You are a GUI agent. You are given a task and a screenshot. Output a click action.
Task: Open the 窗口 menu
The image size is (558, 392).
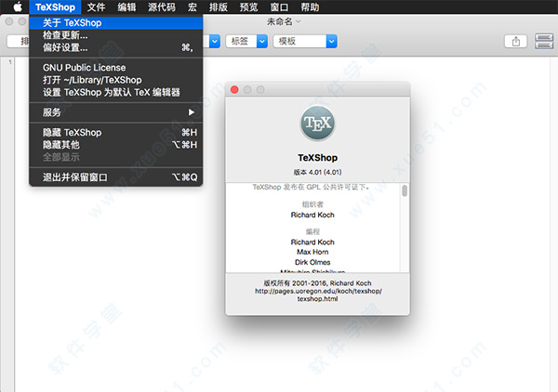point(279,7)
